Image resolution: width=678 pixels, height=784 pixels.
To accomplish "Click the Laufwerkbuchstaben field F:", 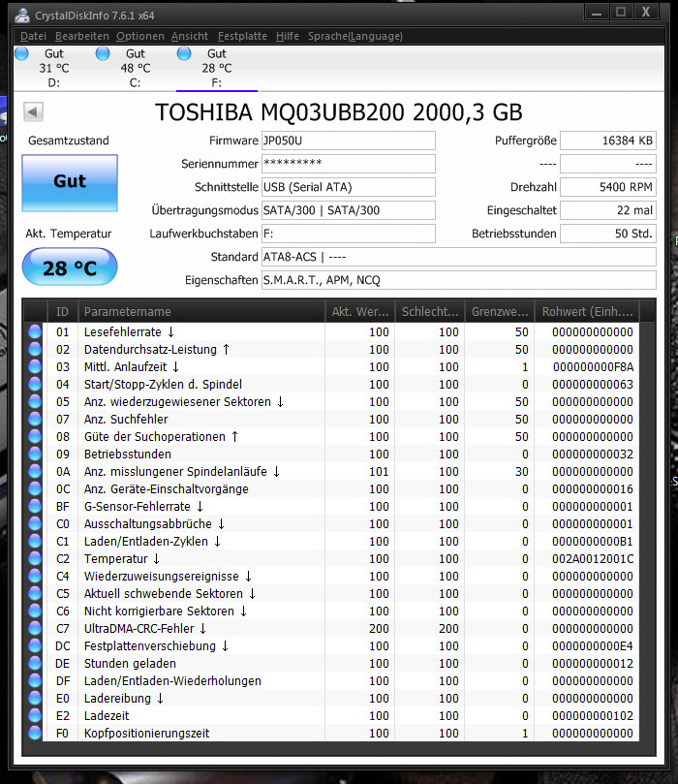I will point(349,234).
